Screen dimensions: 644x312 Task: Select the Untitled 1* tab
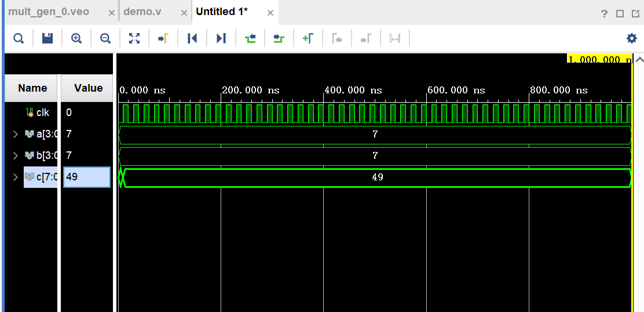(222, 12)
